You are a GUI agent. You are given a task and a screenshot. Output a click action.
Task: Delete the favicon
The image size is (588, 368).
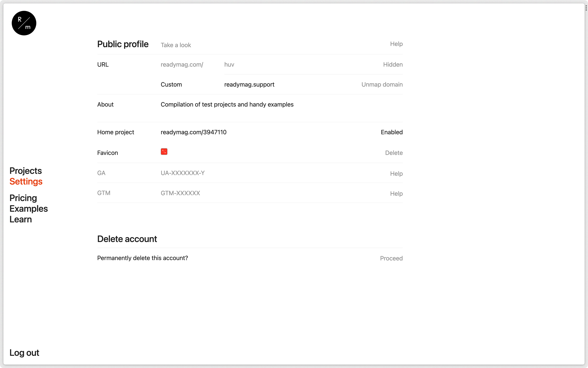pyautogui.click(x=394, y=153)
